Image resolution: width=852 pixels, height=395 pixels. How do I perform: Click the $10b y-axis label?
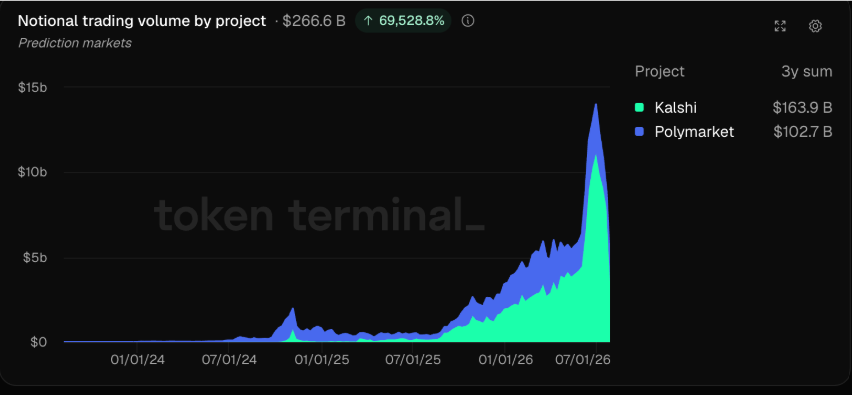click(x=34, y=172)
